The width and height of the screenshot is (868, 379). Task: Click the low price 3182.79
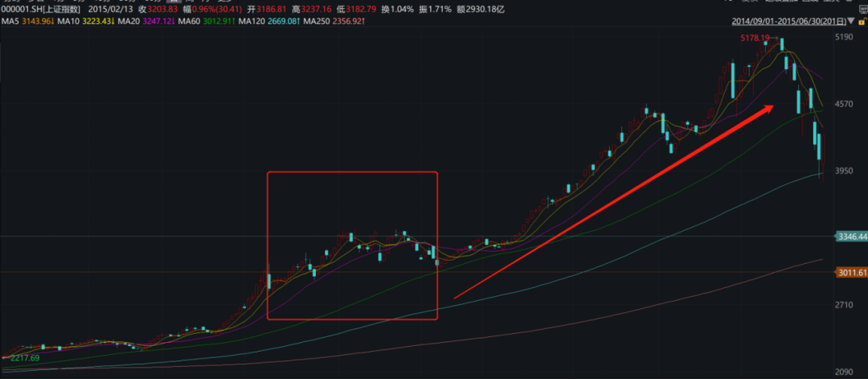(361, 10)
